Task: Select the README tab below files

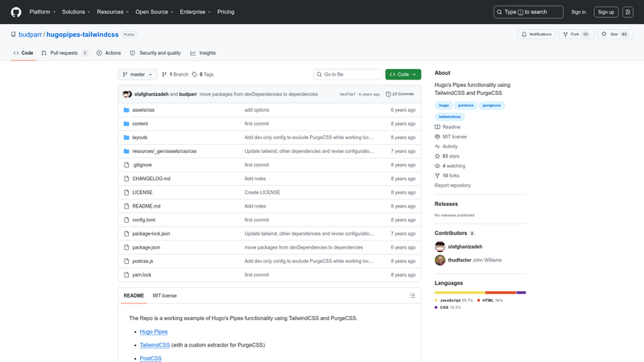Action: pyautogui.click(x=134, y=295)
